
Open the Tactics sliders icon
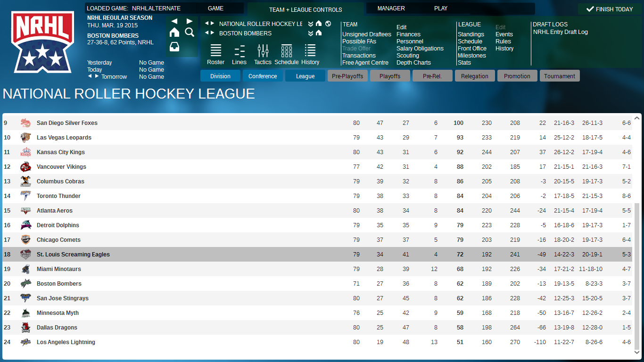pos(263,51)
